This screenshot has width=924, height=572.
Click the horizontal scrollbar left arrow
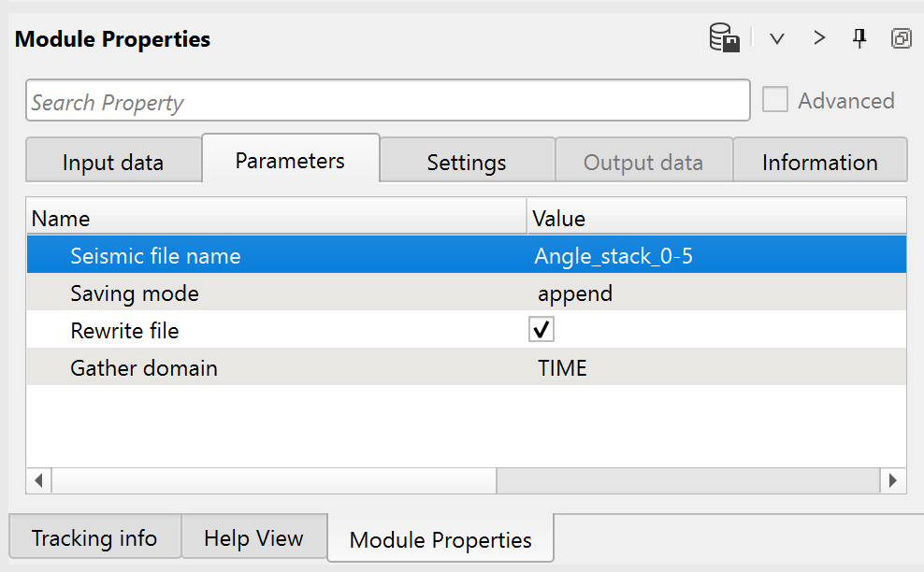point(39,480)
